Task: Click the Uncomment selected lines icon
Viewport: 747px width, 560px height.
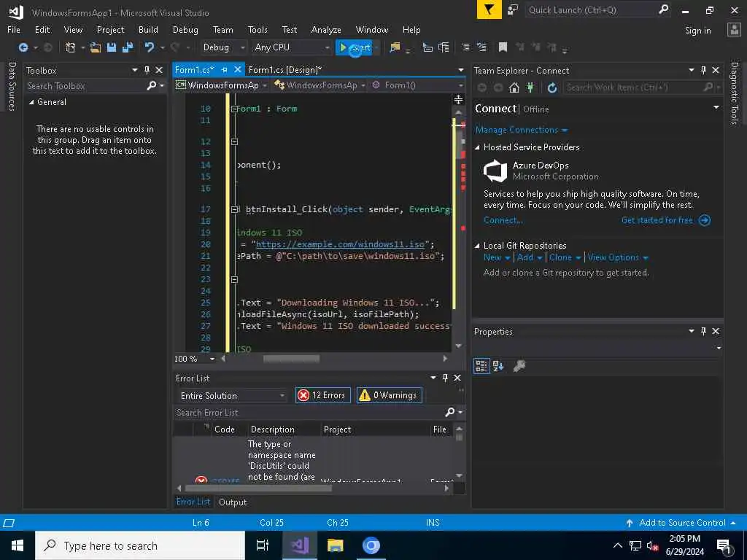Action: pyautogui.click(x=481, y=47)
